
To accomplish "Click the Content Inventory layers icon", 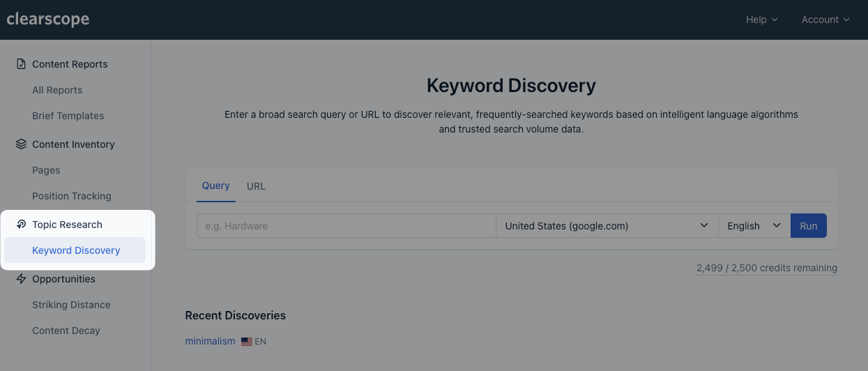I will pyautogui.click(x=21, y=144).
